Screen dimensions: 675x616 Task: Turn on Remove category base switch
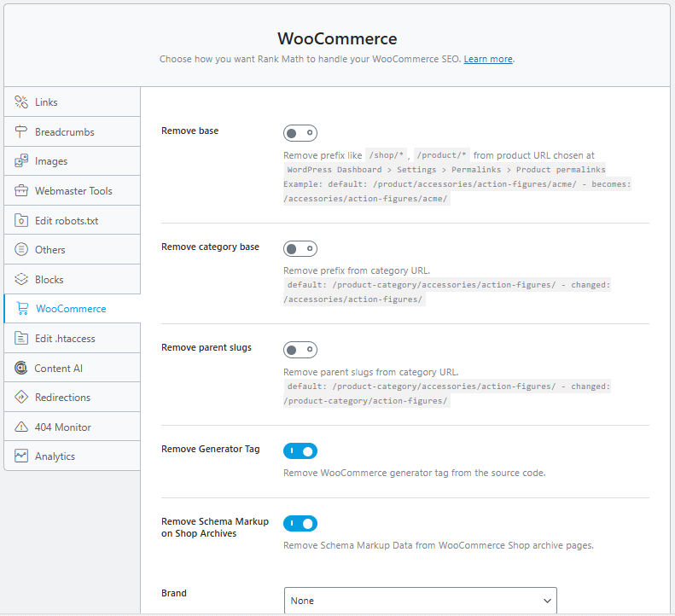click(x=300, y=249)
